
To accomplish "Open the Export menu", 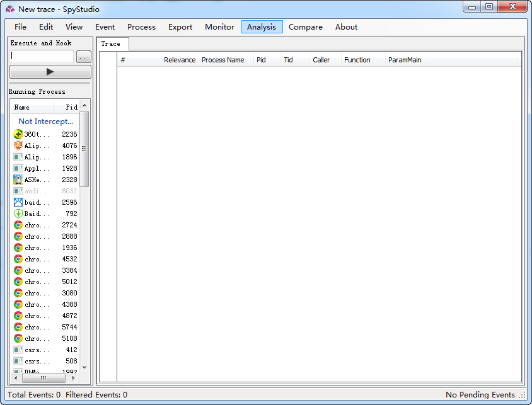I will click(x=180, y=27).
